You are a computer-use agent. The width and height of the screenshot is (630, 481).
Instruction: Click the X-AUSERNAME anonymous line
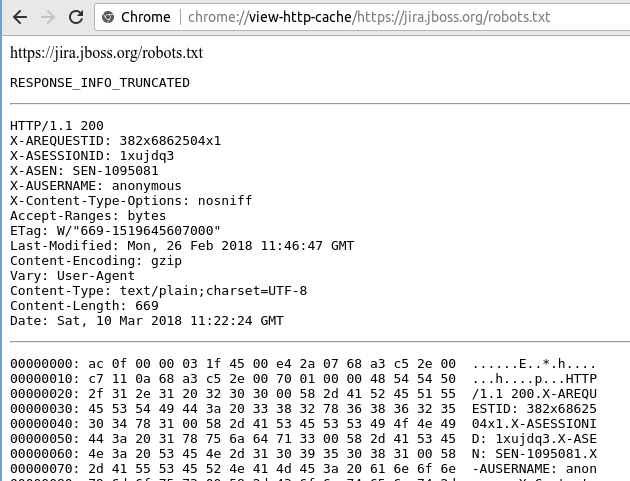[96, 186]
